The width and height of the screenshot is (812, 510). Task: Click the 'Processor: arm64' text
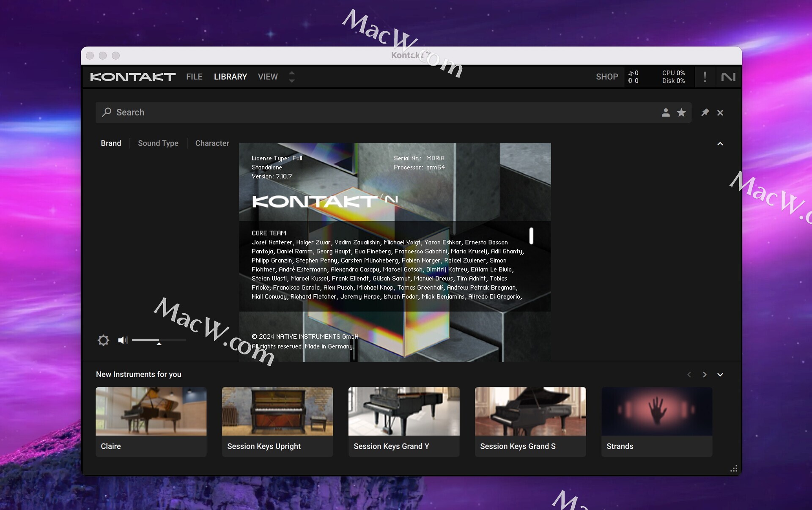pyautogui.click(x=419, y=167)
